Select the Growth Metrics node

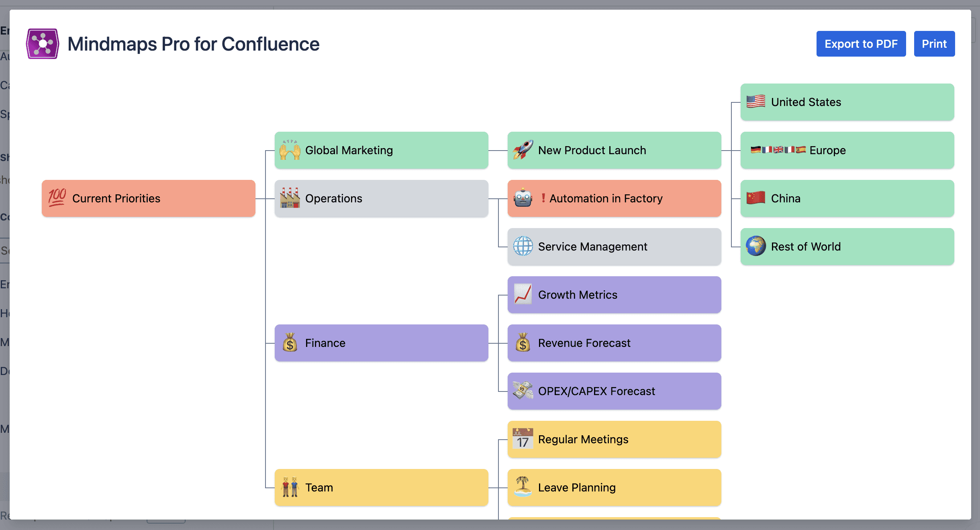pos(615,295)
